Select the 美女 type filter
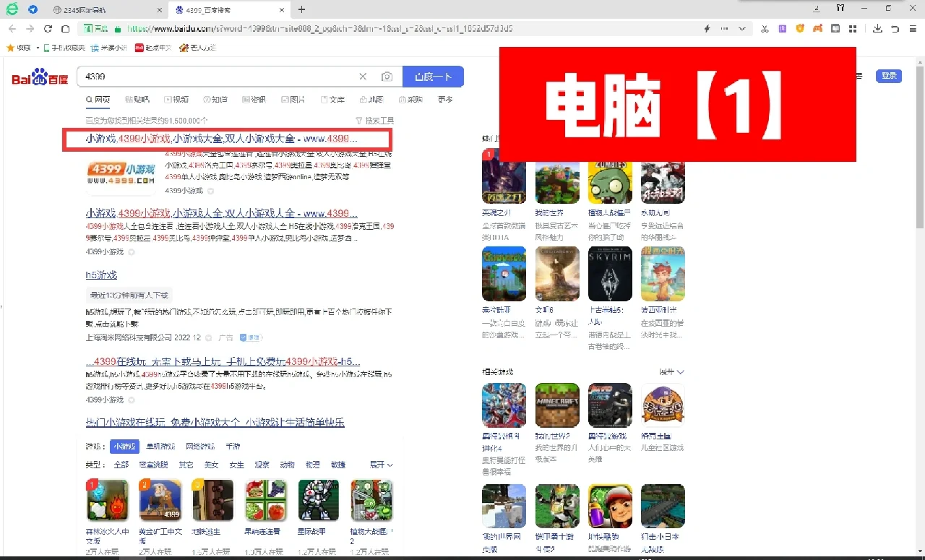Screen dimensions: 925x560 pyautogui.click(x=210, y=465)
